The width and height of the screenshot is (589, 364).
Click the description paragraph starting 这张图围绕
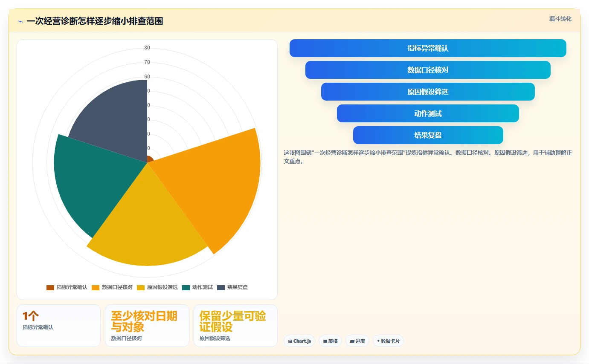pos(428,157)
